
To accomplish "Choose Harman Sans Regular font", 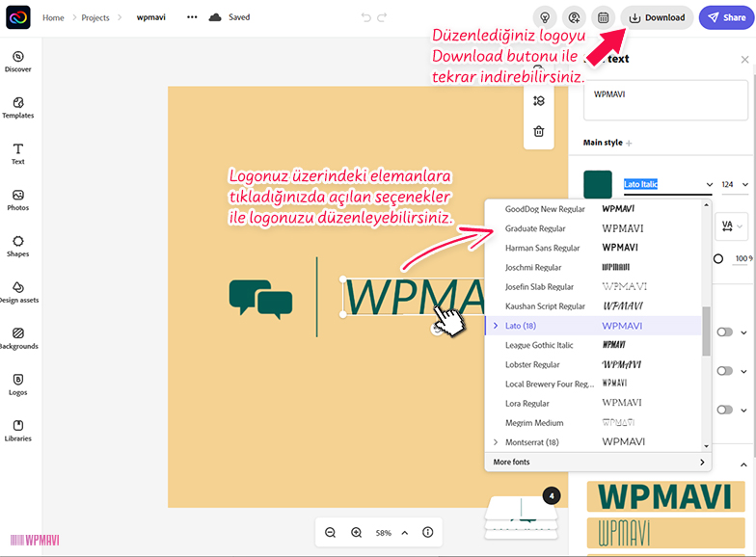I will tap(593, 248).
